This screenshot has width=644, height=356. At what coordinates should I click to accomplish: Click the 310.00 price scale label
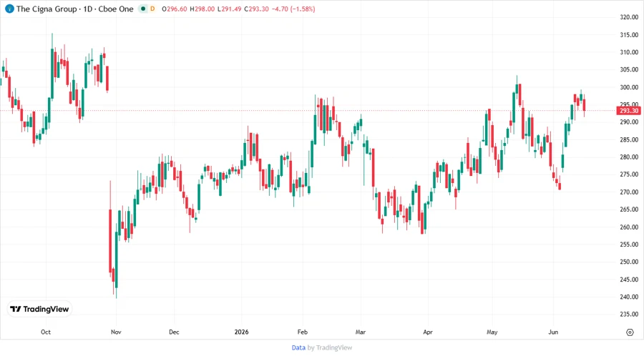pos(629,52)
